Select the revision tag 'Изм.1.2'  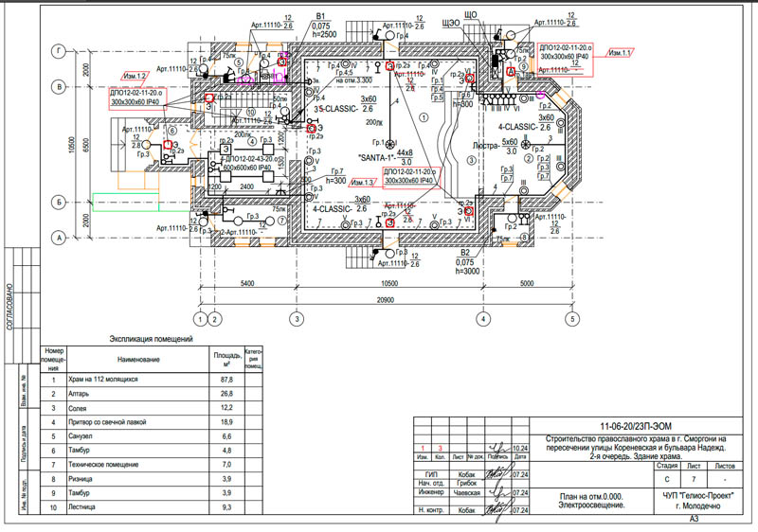pos(135,77)
